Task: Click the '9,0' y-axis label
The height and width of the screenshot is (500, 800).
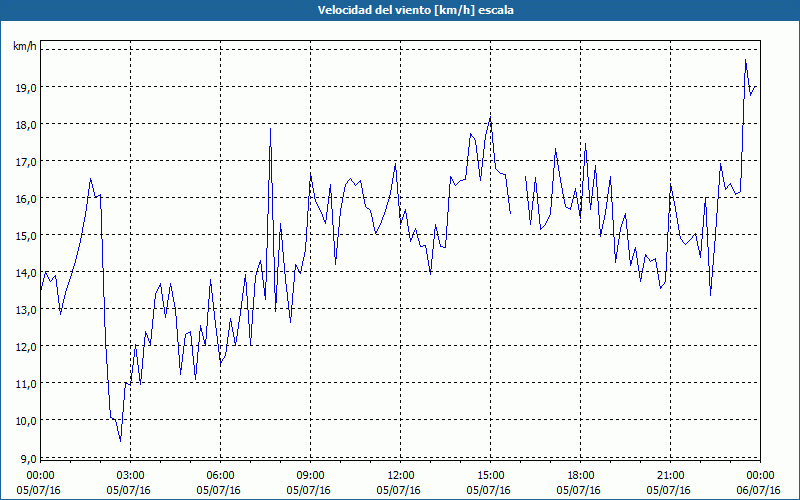Action: pos(29,459)
